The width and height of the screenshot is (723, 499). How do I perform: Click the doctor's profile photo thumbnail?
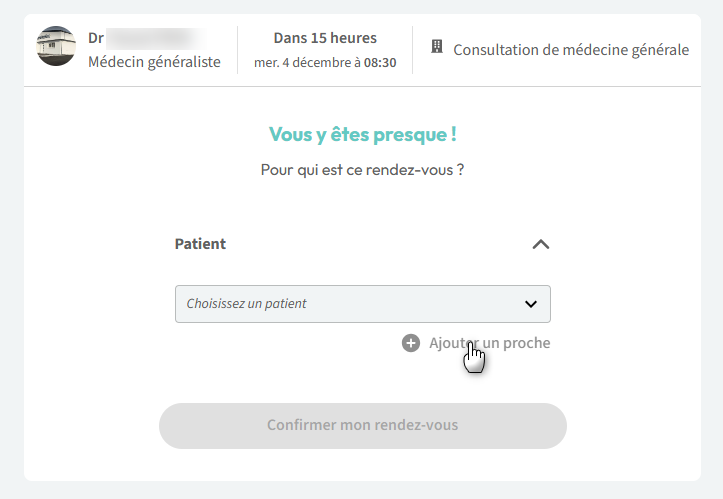[56, 46]
